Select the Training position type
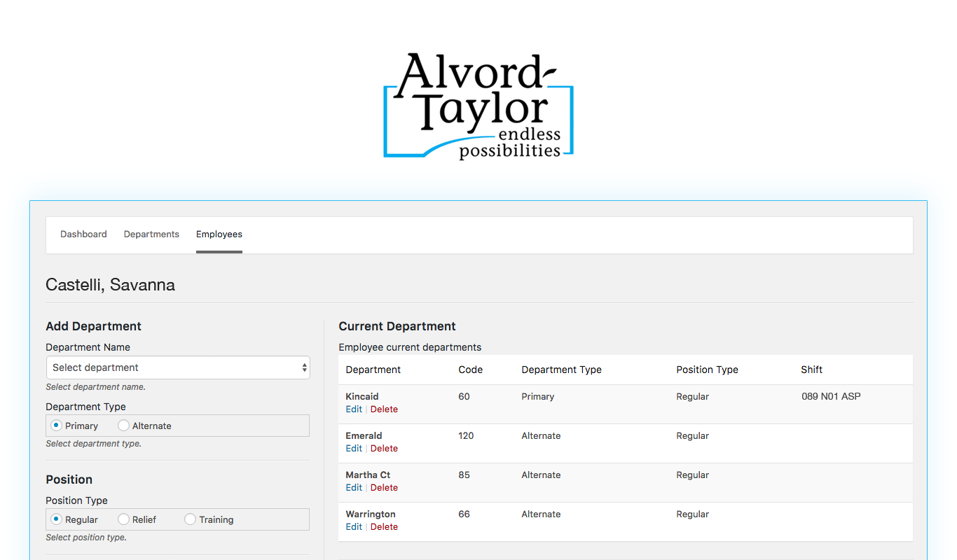Image resolution: width=957 pixels, height=560 pixels. [x=189, y=519]
